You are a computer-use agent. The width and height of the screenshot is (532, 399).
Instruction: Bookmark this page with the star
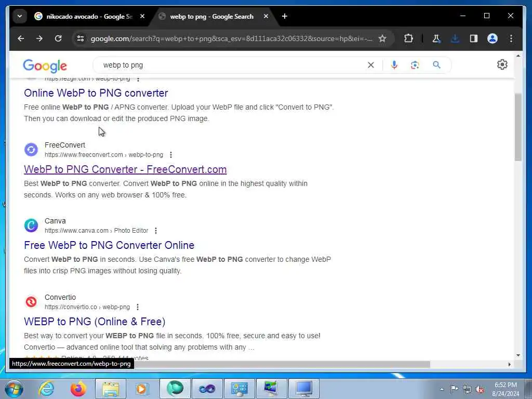[x=382, y=38]
